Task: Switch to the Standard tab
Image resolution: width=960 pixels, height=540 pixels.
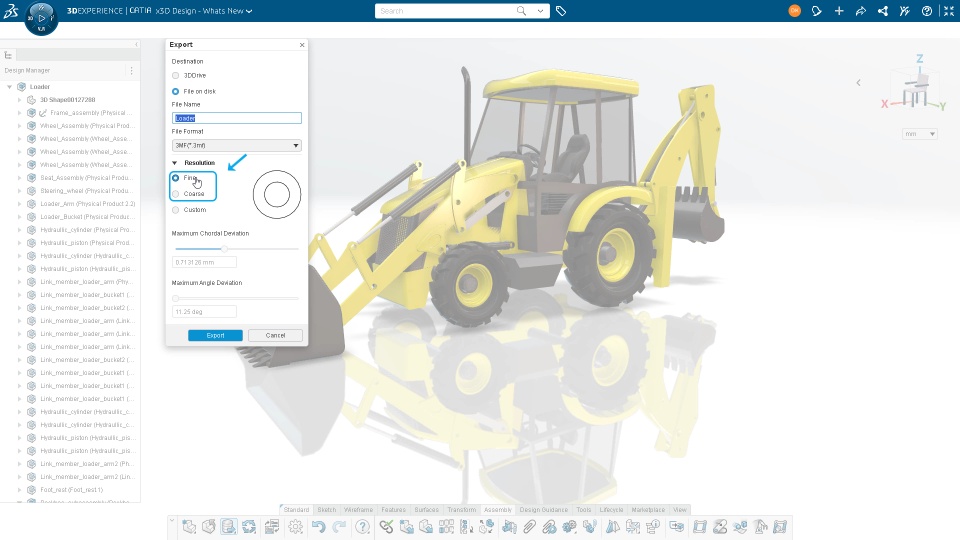Action: (x=296, y=509)
